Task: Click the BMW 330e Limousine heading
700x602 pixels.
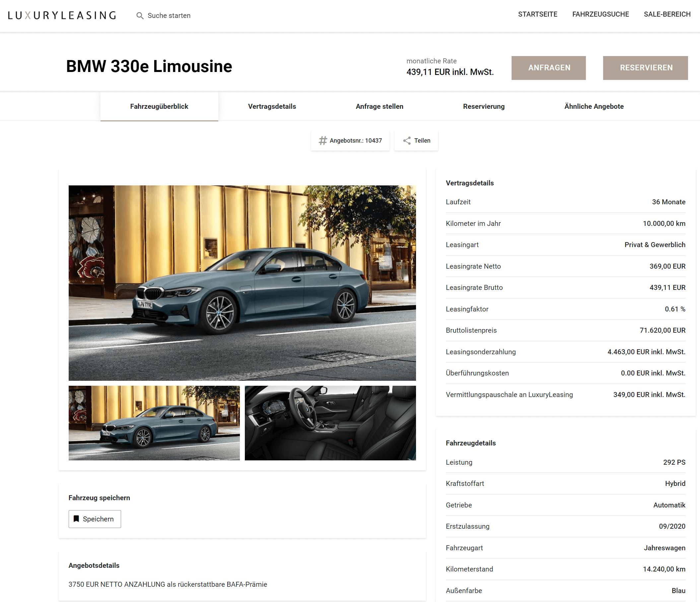Action: coord(149,66)
